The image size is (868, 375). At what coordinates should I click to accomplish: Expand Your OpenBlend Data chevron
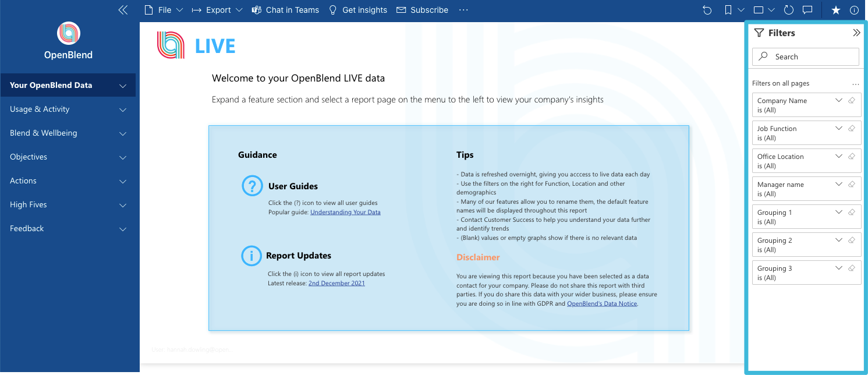tap(123, 86)
